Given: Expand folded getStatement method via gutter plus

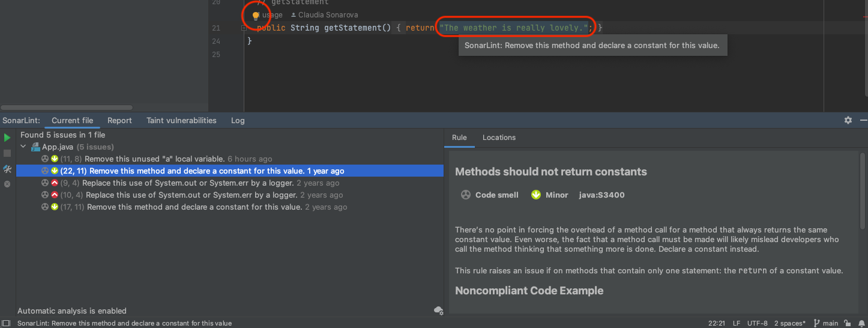Looking at the screenshot, I should (244, 28).
